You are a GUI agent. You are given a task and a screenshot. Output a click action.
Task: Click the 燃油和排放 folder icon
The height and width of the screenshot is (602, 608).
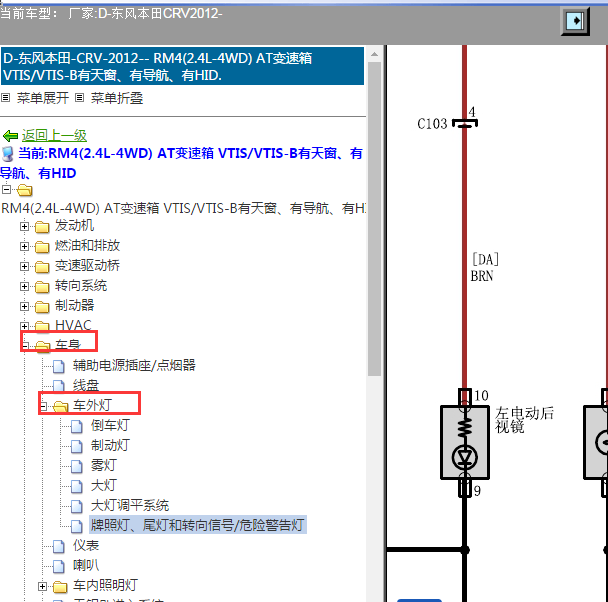click(x=42, y=247)
